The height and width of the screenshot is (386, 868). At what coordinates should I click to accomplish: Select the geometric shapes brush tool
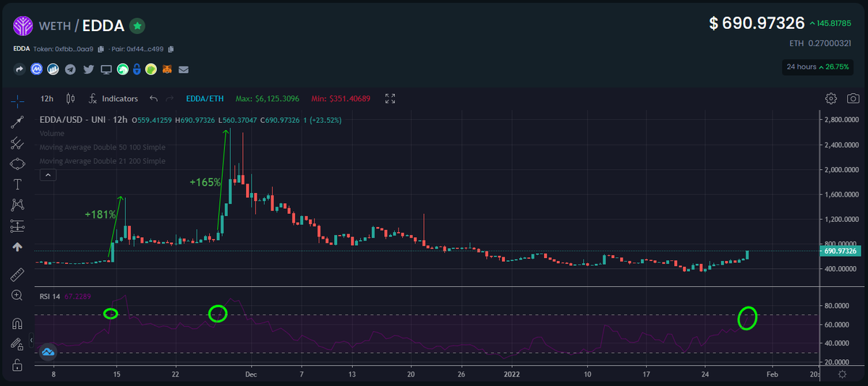pyautogui.click(x=17, y=164)
